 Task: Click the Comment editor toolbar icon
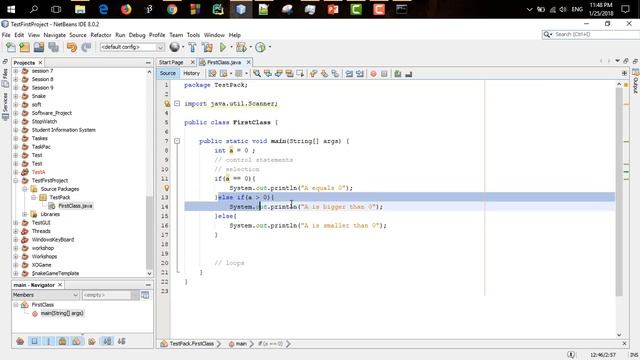pos(398,73)
